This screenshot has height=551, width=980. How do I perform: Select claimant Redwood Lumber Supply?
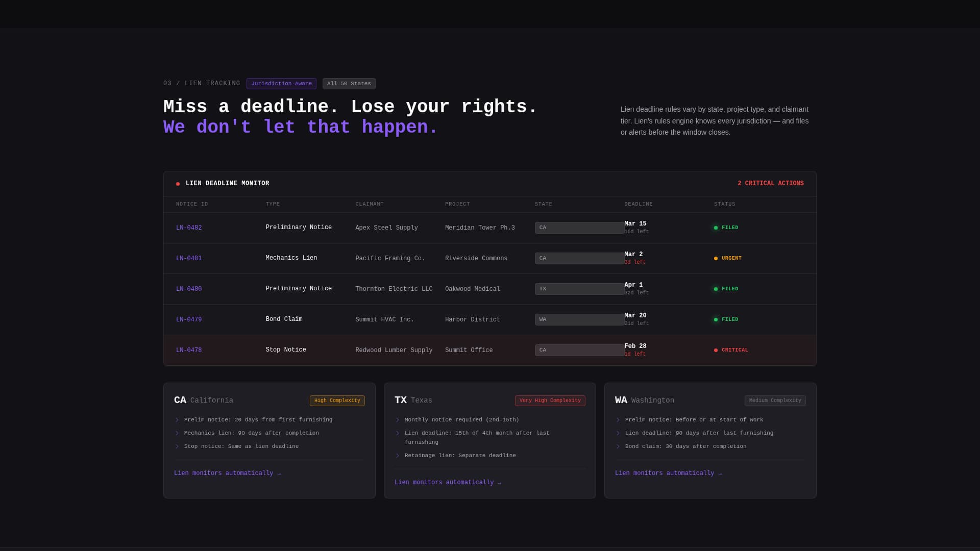(394, 350)
